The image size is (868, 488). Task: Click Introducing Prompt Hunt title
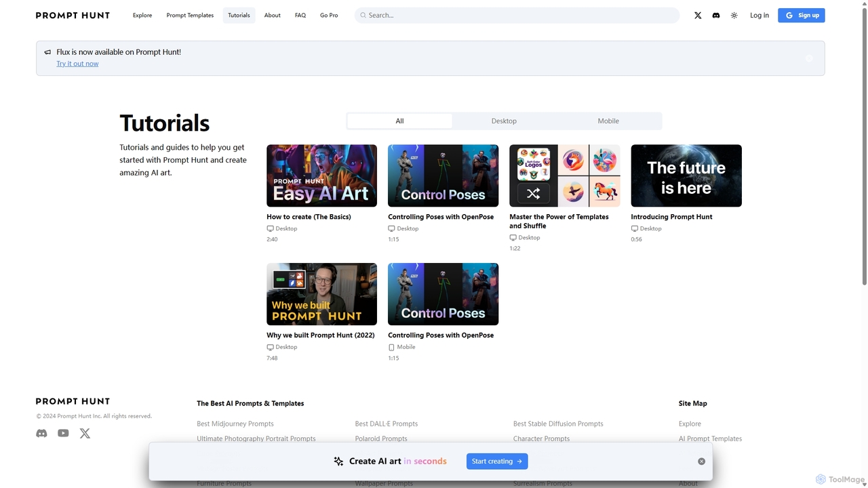tap(671, 217)
